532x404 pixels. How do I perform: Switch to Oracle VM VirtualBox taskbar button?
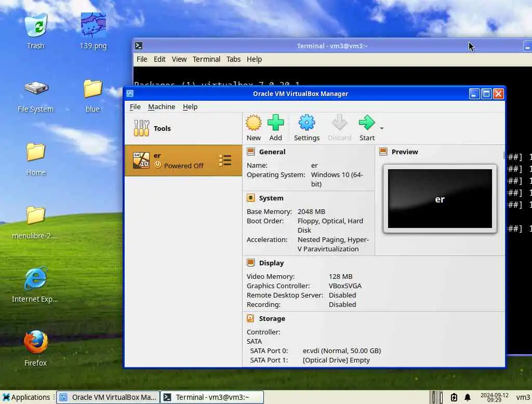(108, 397)
